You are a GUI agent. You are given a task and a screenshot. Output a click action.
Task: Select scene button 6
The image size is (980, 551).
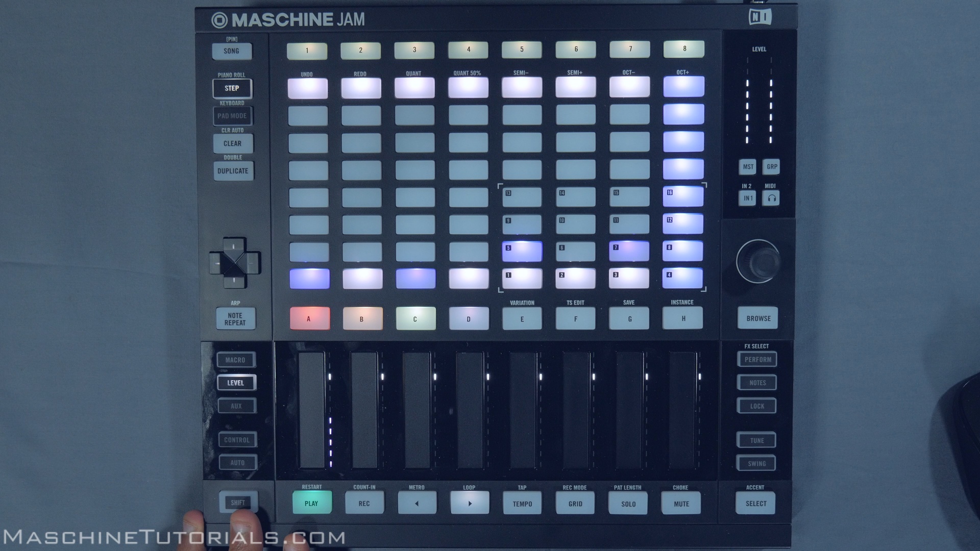coord(576,49)
